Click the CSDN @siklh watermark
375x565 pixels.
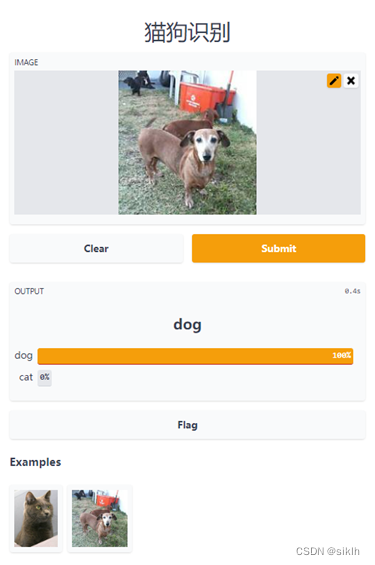[327, 551]
